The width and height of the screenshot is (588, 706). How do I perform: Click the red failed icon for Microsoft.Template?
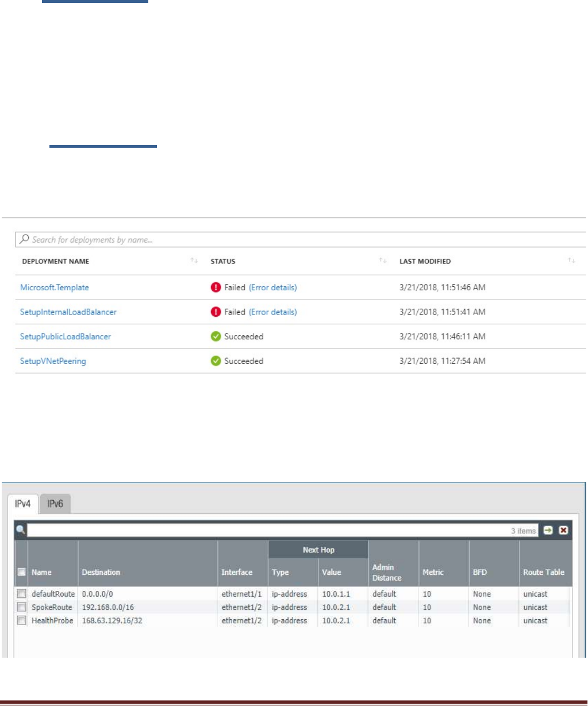216,287
